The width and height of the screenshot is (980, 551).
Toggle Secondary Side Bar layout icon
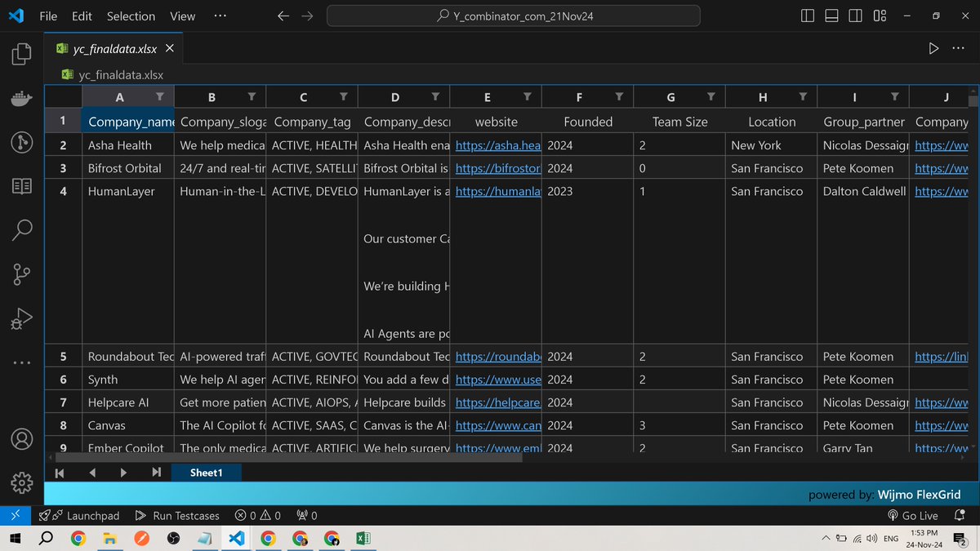855,16
